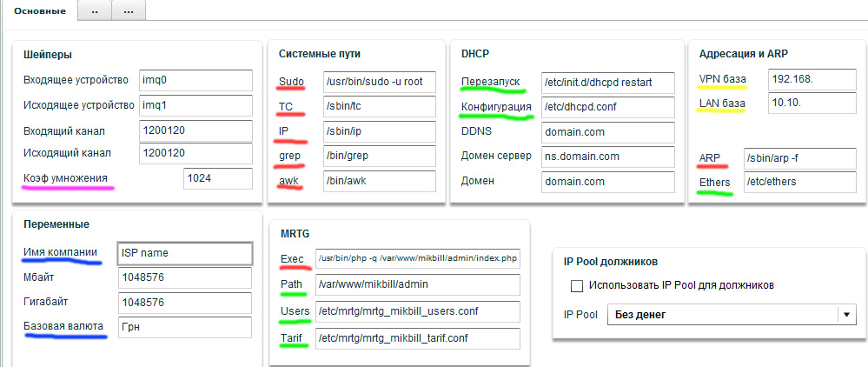
Task: Click the base currency field
Action: [184, 328]
